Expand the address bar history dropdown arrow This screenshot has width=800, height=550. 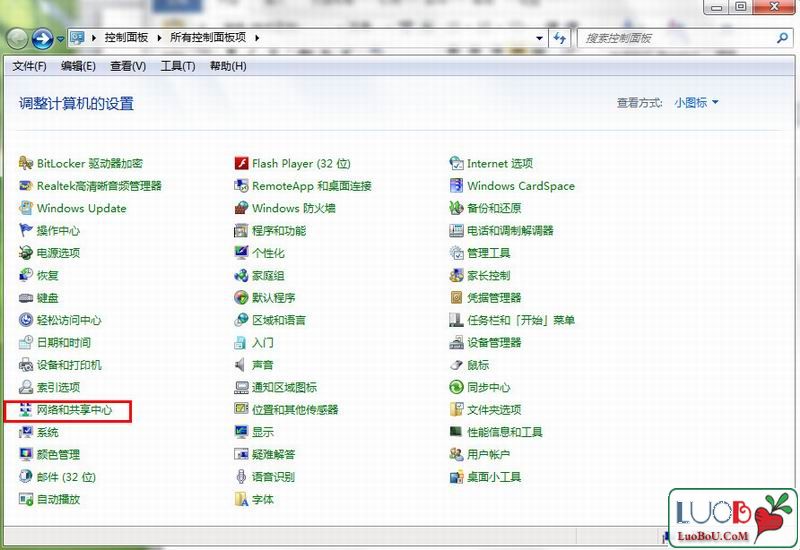(539, 38)
